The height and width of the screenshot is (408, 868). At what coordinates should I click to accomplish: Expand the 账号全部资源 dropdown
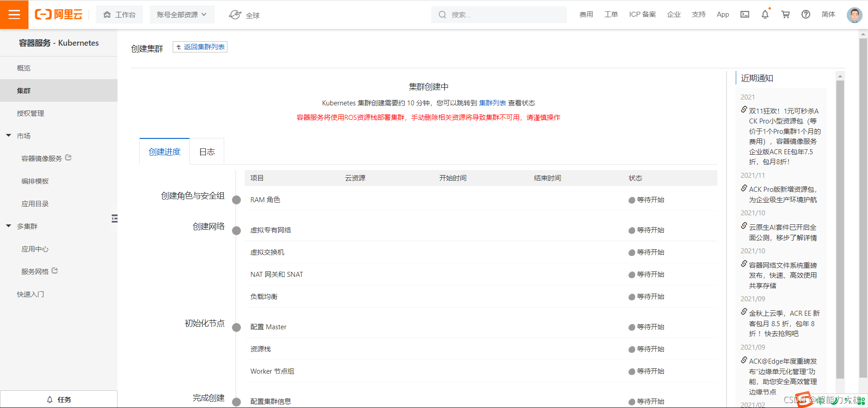(182, 14)
